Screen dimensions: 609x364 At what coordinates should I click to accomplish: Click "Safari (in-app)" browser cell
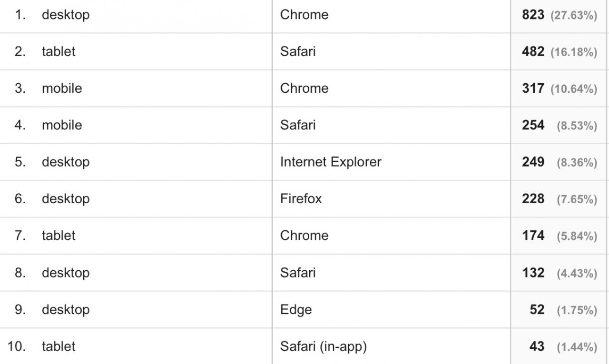click(x=324, y=346)
